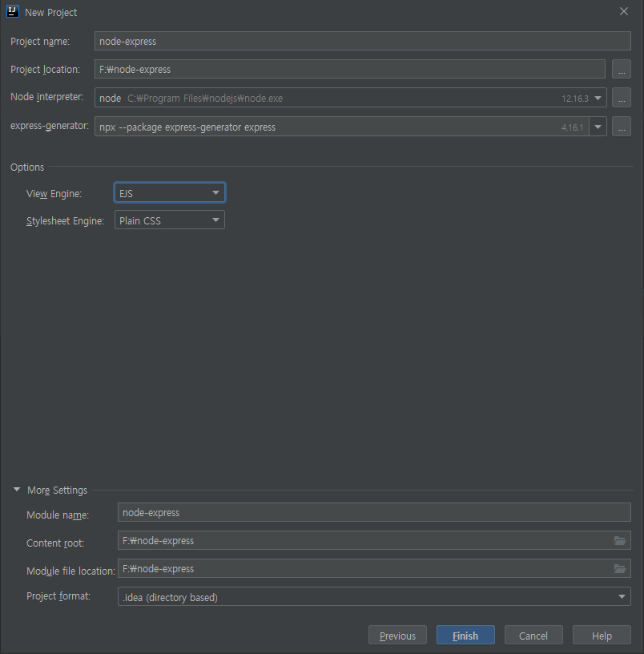This screenshot has width=644, height=654.
Task: Click the Project location text field
Action: [350, 69]
